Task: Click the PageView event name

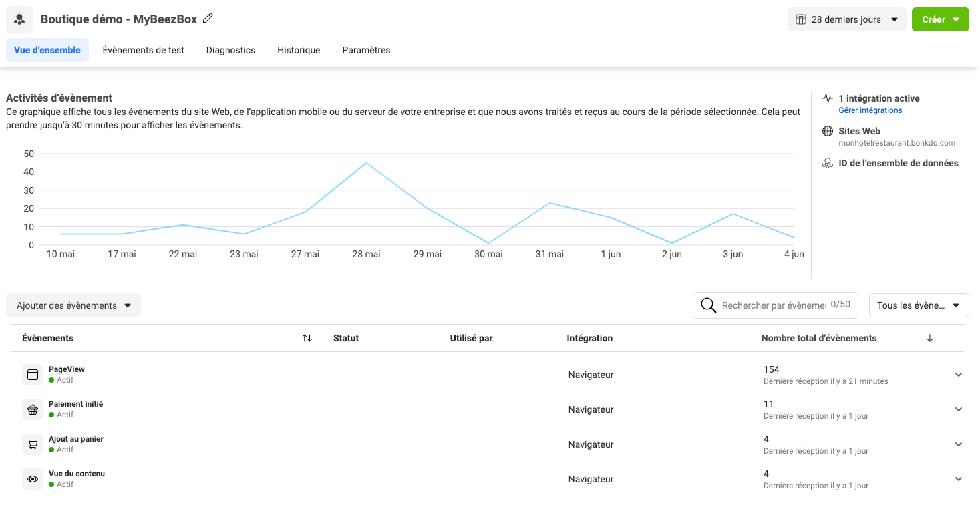Action: 67,369
